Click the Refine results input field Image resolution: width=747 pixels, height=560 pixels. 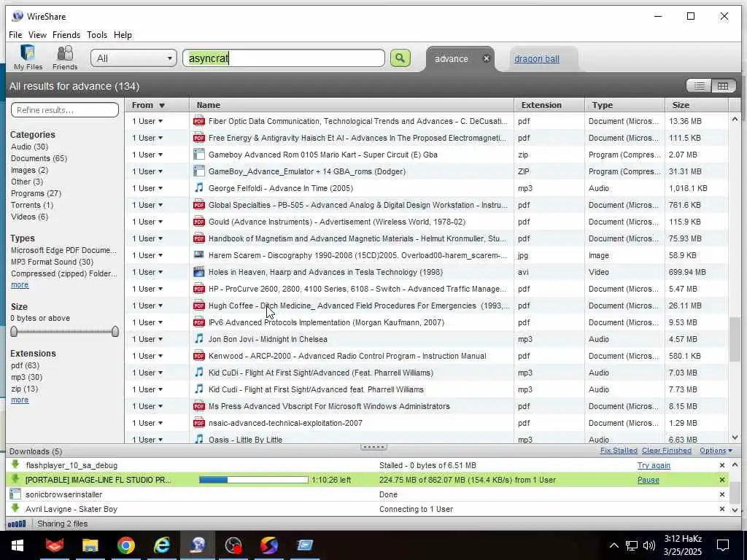click(65, 110)
